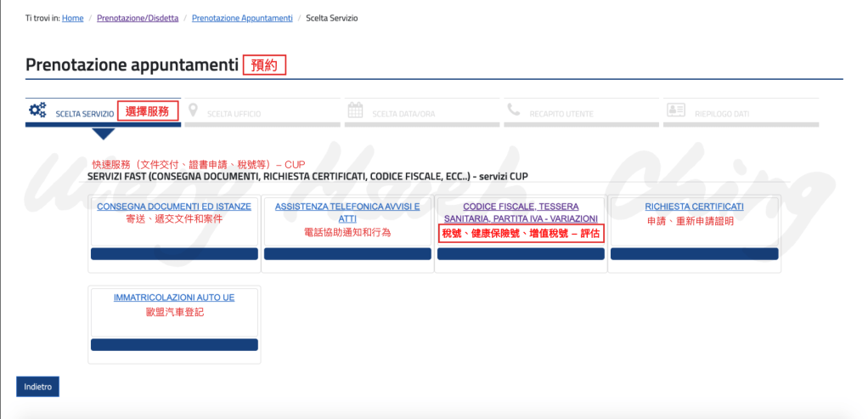Click blue bar under Assistenza Telefonica card
The height and width of the screenshot is (419, 868).
[x=347, y=253]
